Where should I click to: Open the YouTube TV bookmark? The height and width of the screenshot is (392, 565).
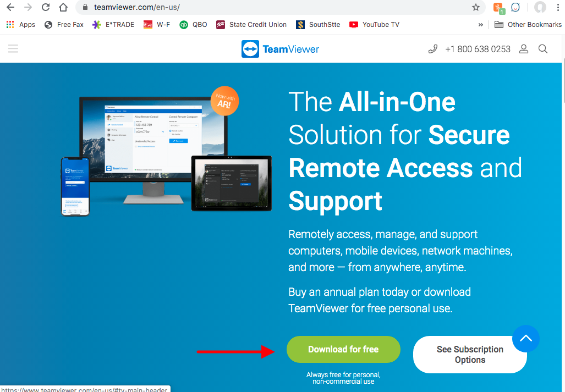click(x=375, y=25)
